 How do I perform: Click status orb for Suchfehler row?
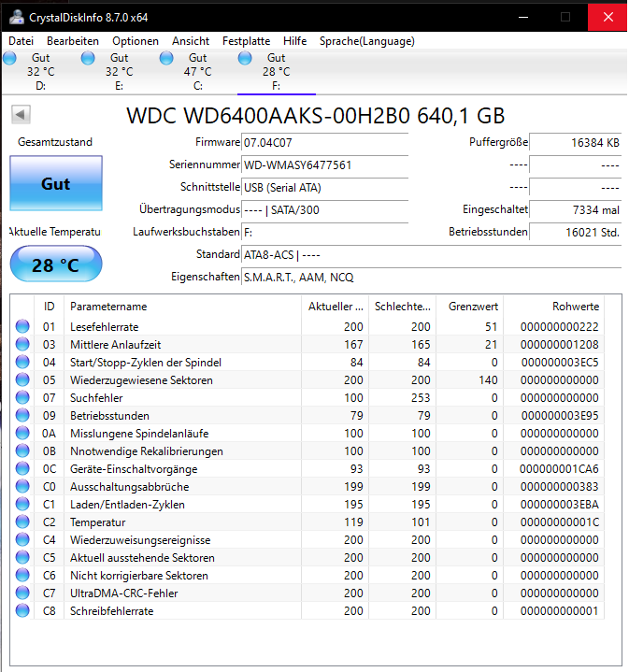point(22,398)
